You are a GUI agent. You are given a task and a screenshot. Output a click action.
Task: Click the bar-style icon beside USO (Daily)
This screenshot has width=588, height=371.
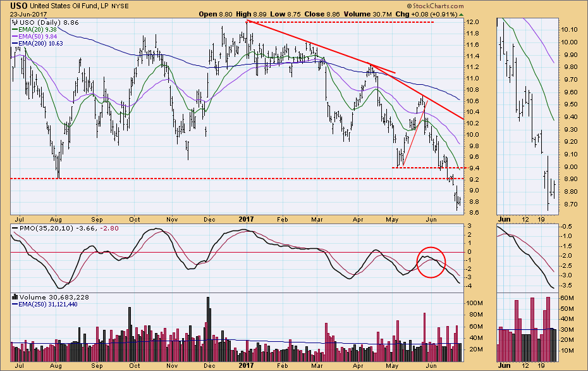(15, 23)
